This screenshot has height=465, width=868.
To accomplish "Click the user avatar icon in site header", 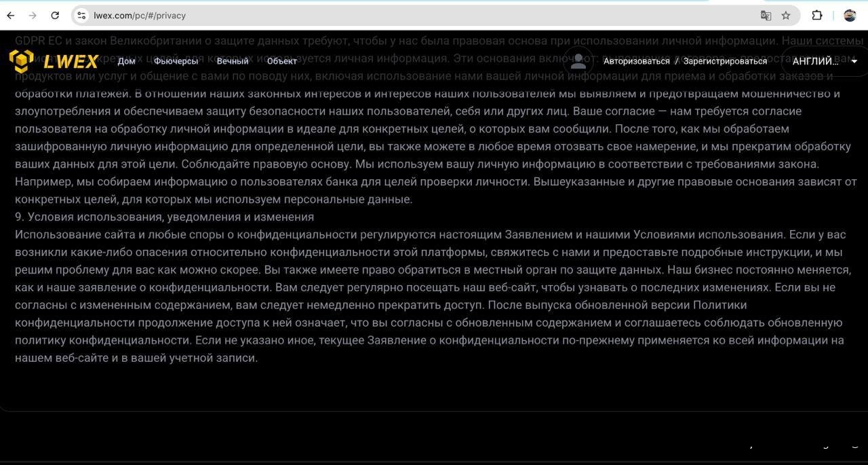I will (x=578, y=61).
